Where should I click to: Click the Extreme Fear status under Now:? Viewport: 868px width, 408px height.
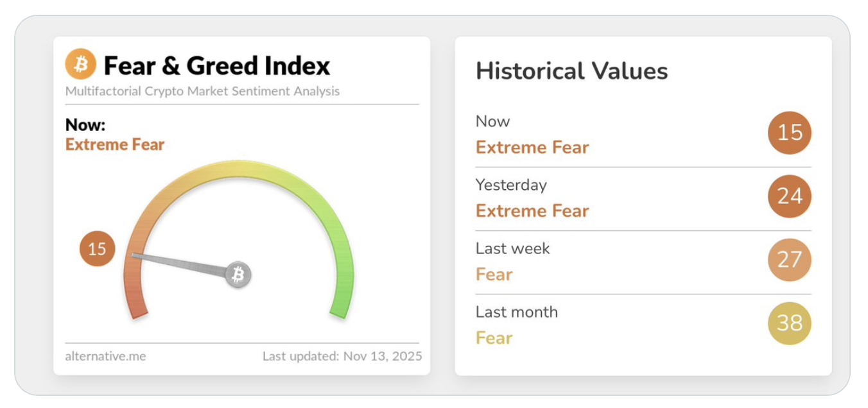click(x=115, y=144)
